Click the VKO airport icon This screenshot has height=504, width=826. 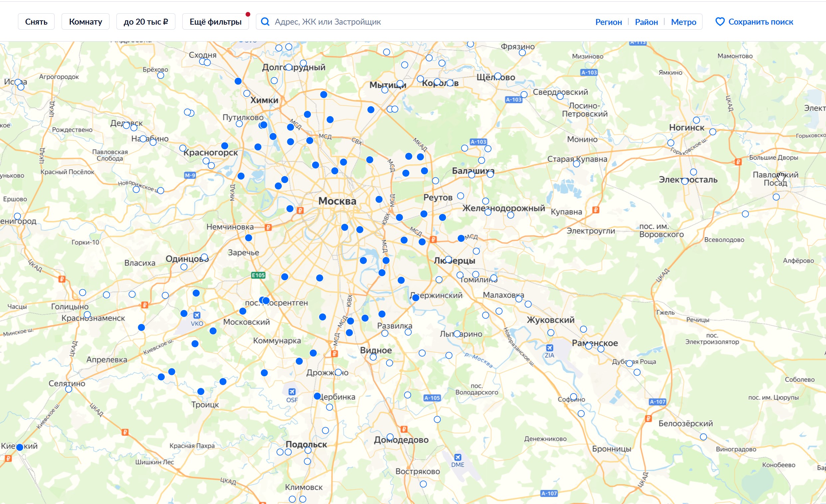pos(197,315)
